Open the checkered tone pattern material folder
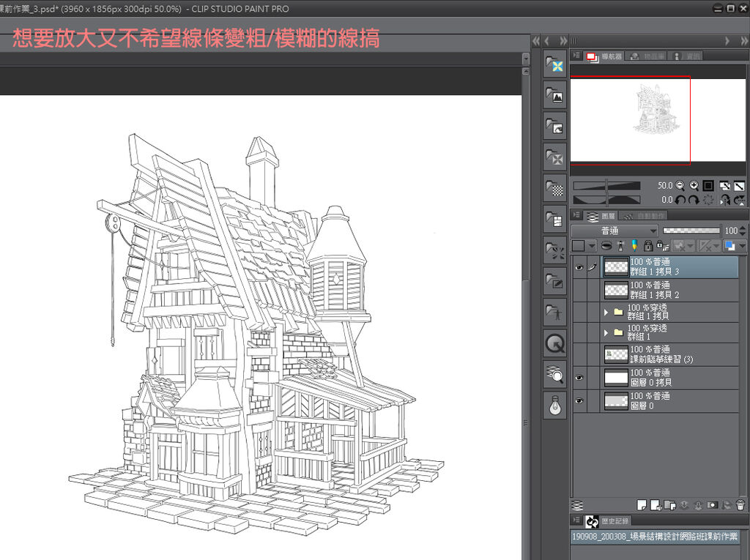 coord(555,188)
